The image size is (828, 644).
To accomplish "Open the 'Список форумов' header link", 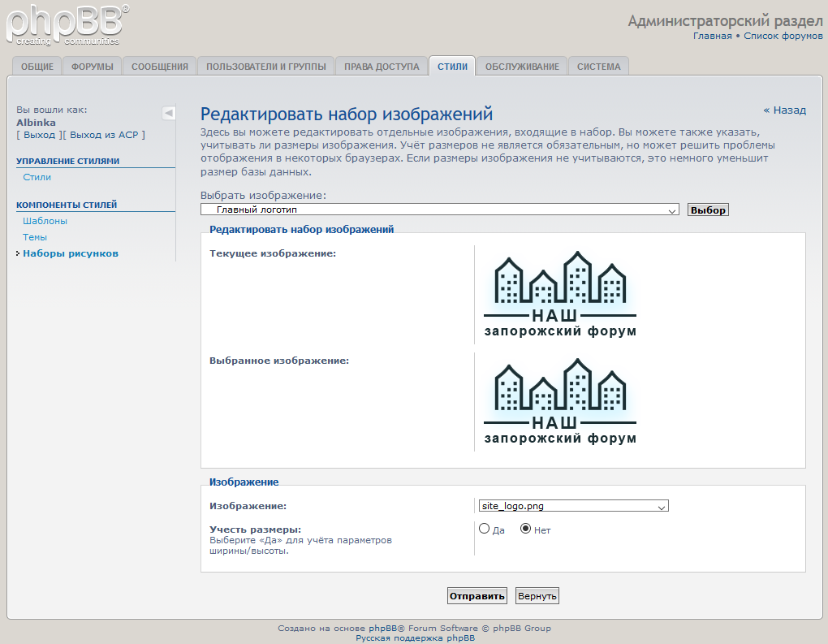I will 783,36.
